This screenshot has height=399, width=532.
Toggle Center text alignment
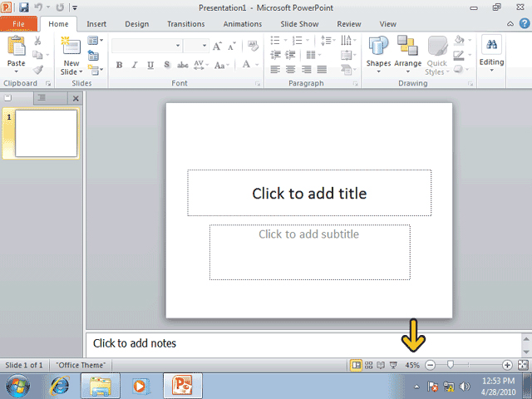pyautogui.click(x=290, y=70)
